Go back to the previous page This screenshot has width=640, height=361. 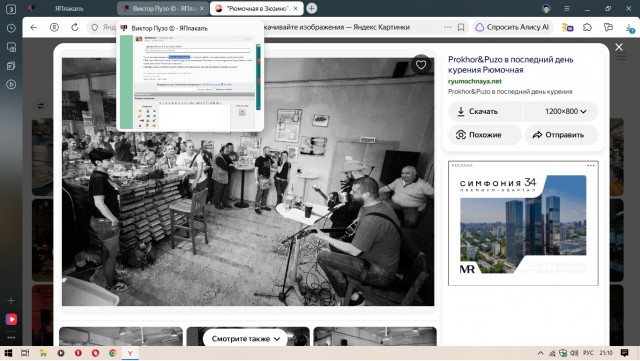click(34, 27)
